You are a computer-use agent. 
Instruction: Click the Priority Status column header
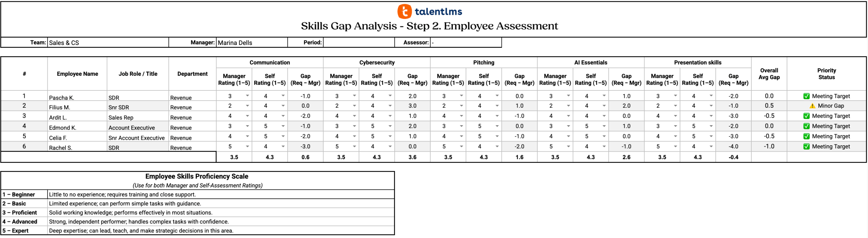826,74
